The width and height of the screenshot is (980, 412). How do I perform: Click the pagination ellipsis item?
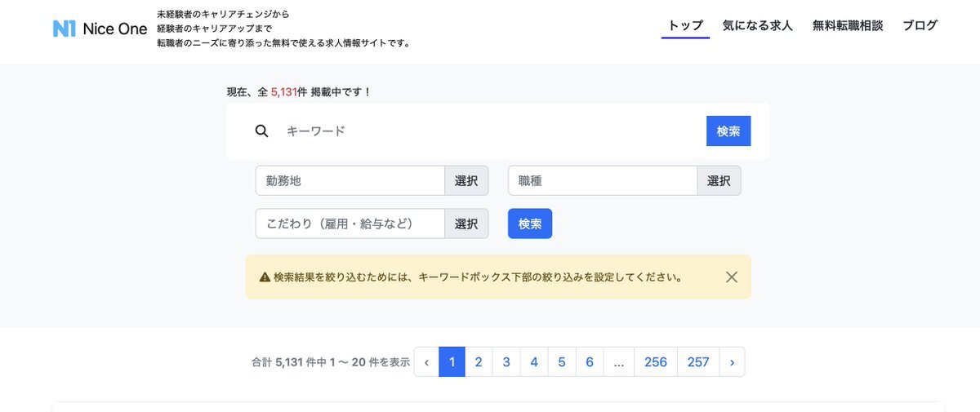tap(619, 362)
